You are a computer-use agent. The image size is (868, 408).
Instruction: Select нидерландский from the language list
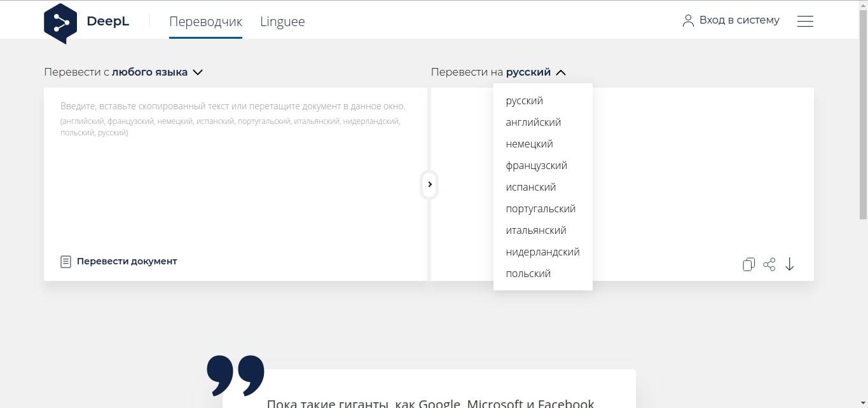click(543, 252)
